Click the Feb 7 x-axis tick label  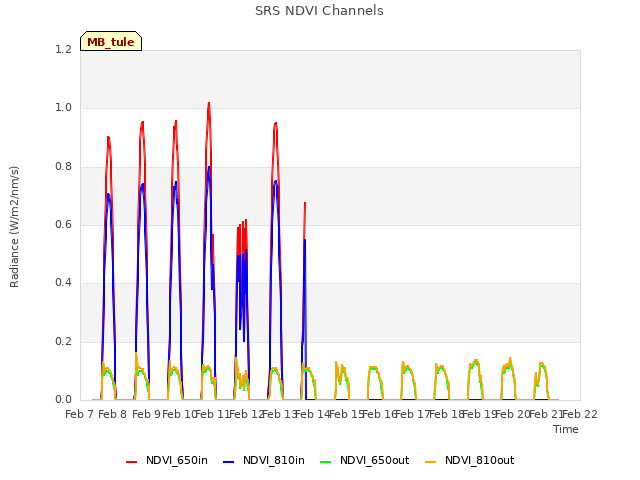tap(79, 415)
